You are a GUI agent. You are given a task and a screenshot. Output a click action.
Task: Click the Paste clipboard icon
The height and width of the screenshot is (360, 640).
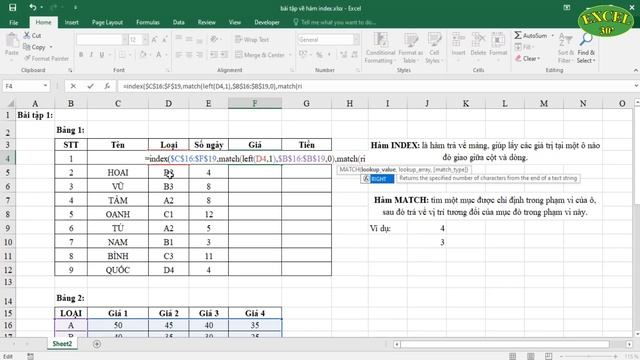point(12,41)
